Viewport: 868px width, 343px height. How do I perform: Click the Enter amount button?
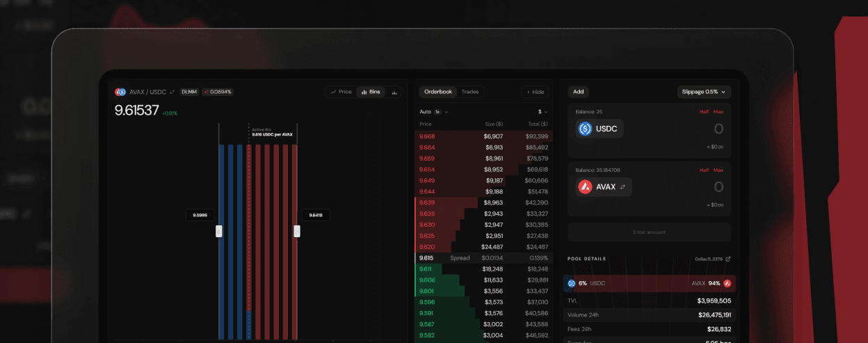point(650,232)
